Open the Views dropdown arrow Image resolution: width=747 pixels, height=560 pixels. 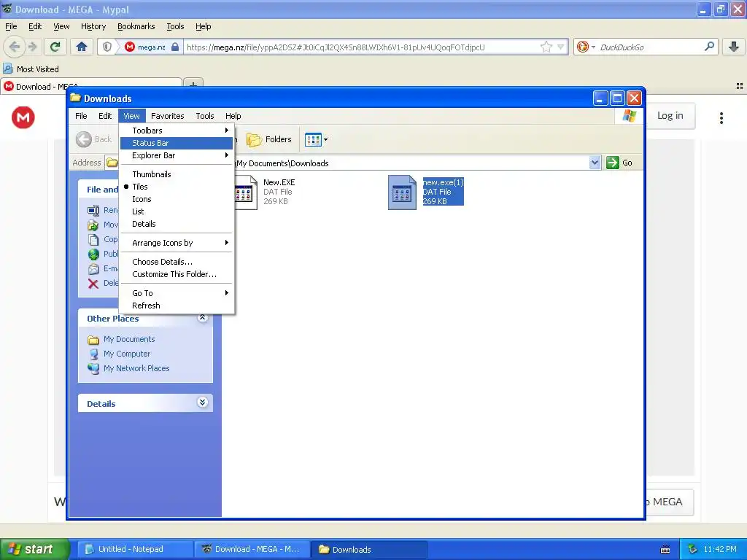tap(326, 139)
